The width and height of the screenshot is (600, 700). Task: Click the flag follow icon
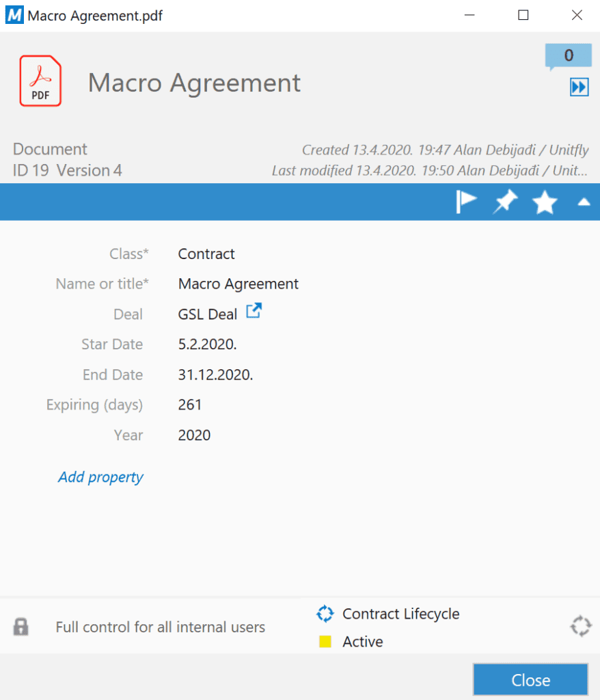click(466, 202)
